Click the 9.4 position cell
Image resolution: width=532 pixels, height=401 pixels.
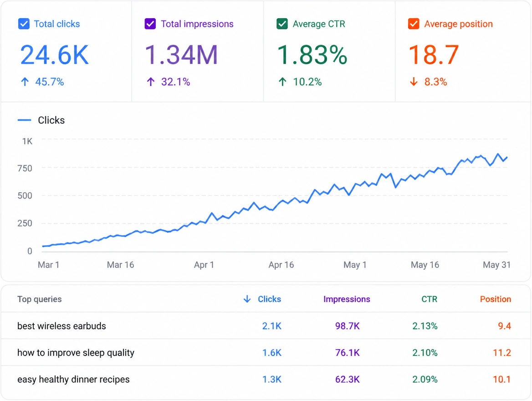505,326
